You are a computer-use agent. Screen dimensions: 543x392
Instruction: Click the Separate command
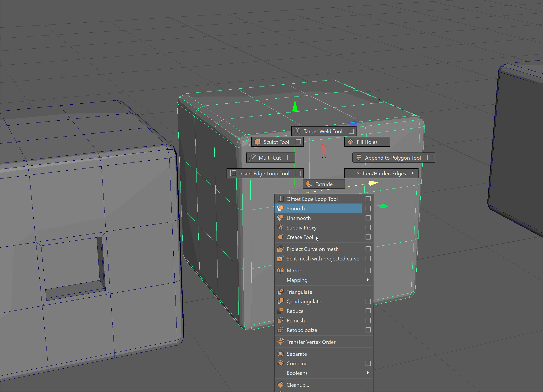pyautogui.click(x=296, y=354)
